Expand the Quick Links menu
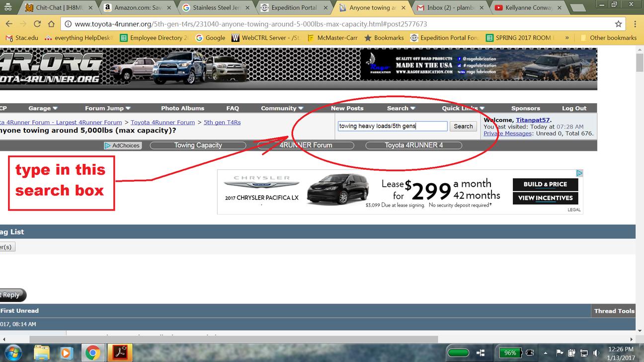This screenshot has height=362, width=644. pyautogui.click(x=463, y=108)
